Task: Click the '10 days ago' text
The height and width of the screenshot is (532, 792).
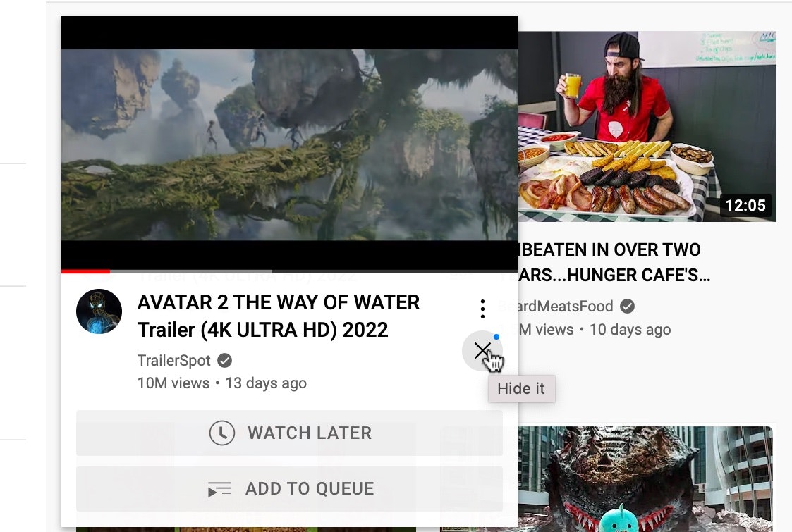Action: (x=630, y=330)
